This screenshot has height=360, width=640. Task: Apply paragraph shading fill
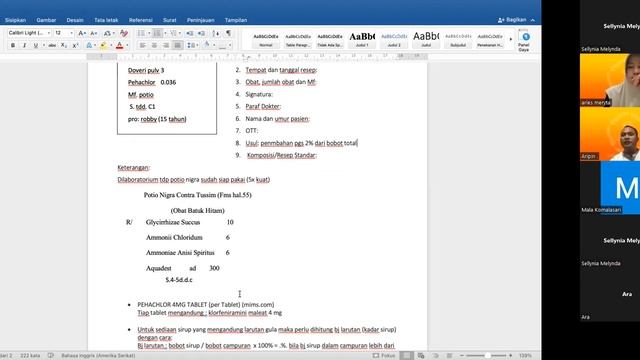click(x=207, y=45)
